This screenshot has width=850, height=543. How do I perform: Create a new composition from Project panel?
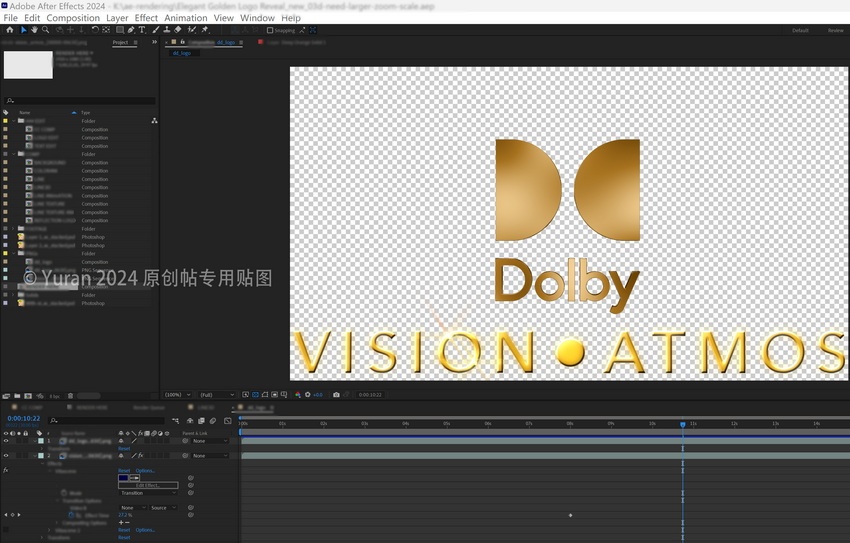click(28, 396)
